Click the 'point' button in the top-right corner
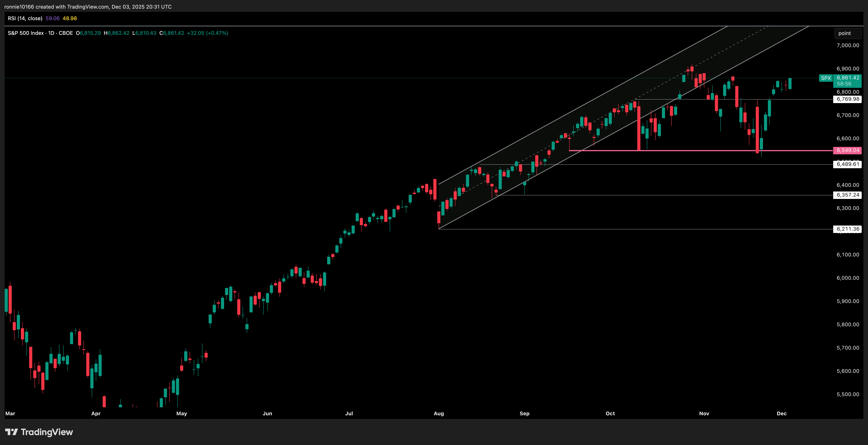 [848, 33]
